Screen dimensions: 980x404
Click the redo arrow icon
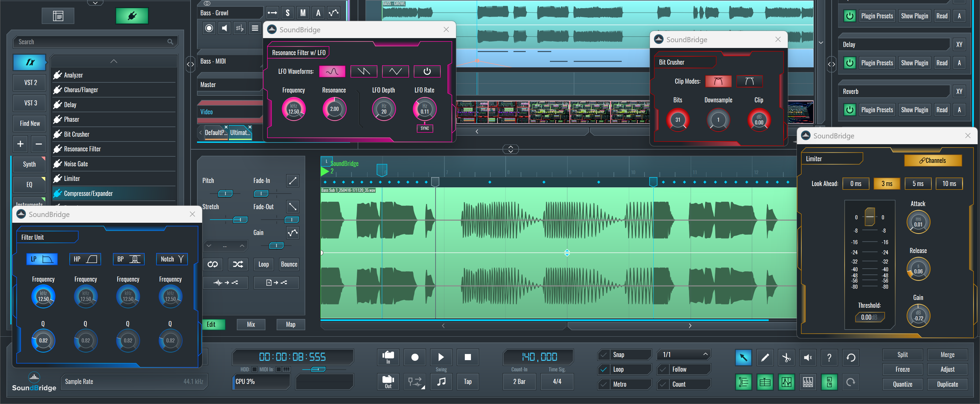coord(851,382)
